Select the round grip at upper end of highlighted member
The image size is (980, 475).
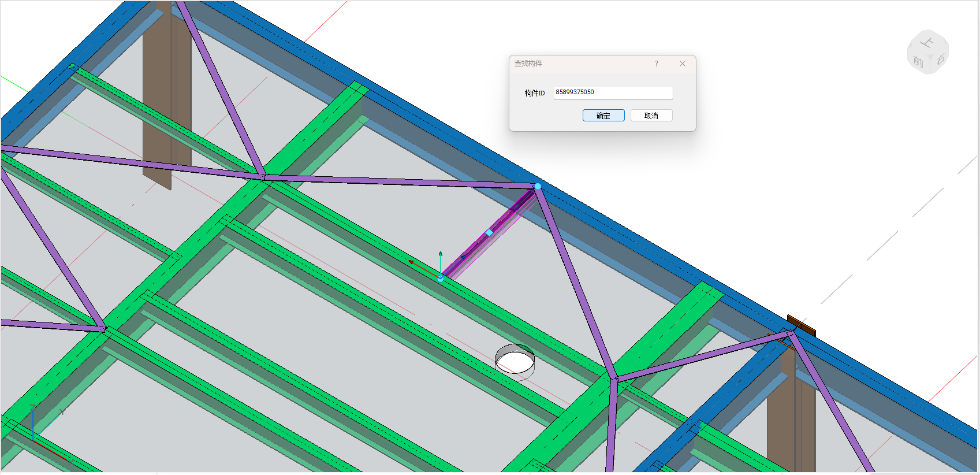pyautogui.click(x=538, y=186)
